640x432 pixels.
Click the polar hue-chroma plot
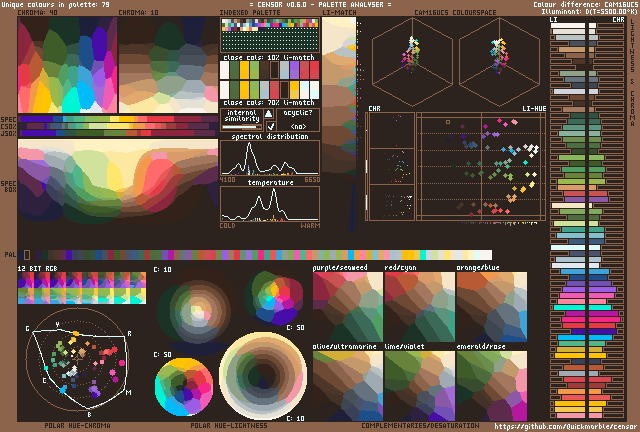coord(78,360)
